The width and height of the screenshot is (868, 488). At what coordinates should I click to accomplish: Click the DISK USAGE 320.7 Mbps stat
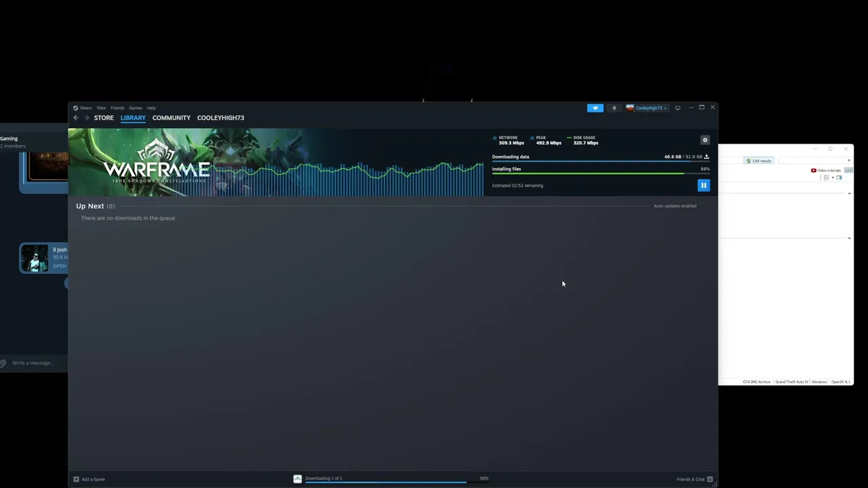[x=583, y=140]
